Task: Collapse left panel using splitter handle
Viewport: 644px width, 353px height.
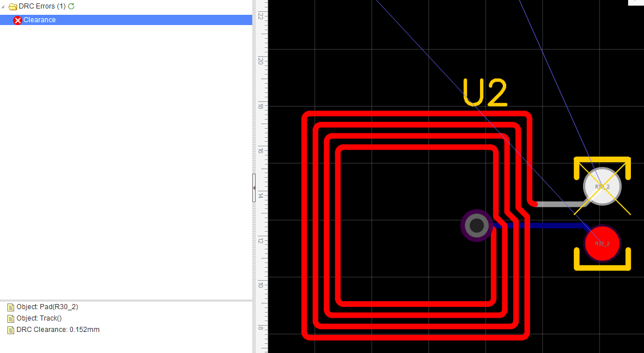Action: click(x=254, y=187)
